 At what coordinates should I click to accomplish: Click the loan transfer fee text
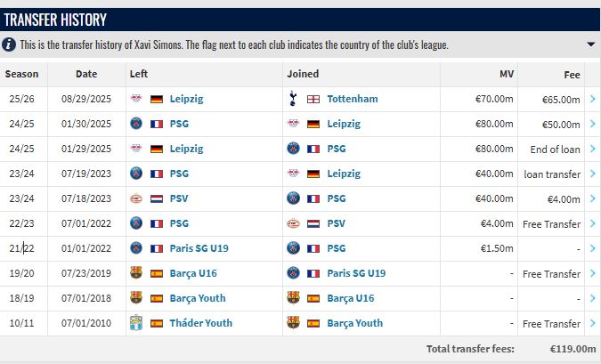coord(552,174)
